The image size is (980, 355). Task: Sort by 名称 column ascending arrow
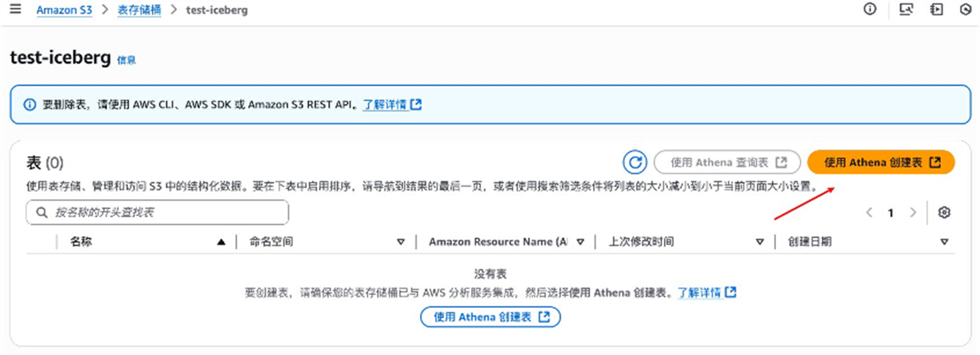pyautogui.click(x=221, y=242)
